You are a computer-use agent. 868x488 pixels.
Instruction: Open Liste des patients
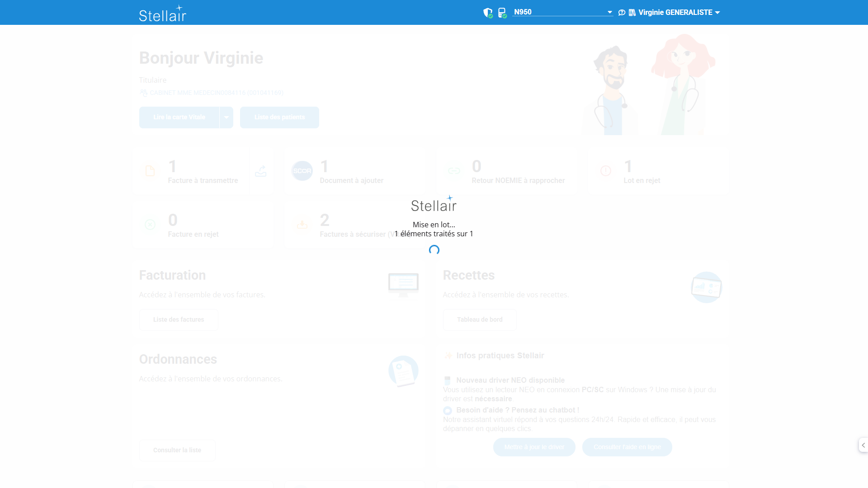pyautogui.click(x=279, y=117)
